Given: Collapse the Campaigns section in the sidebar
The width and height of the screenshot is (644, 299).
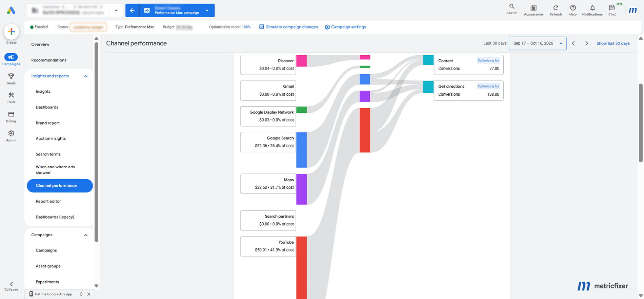Looking at the screenshot, I should tap(86, 235).
